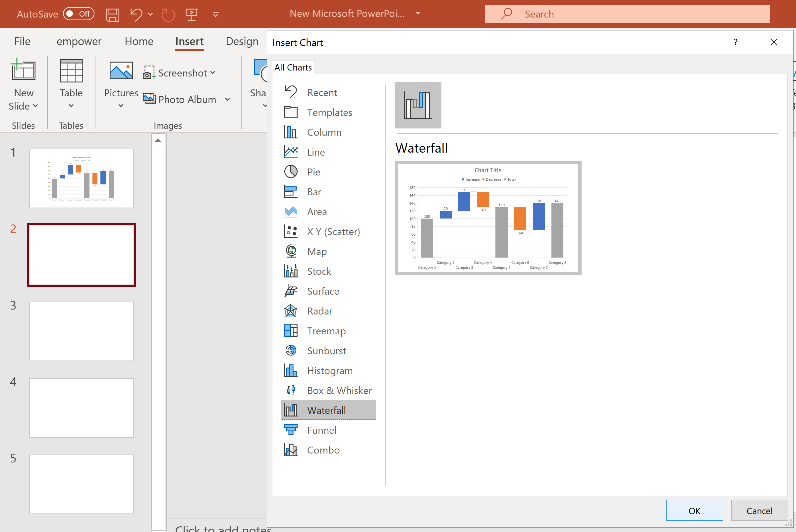Open Customize Quick Access Toolbar dropdown
Screen dimensions: 796x532
point(215,14)
